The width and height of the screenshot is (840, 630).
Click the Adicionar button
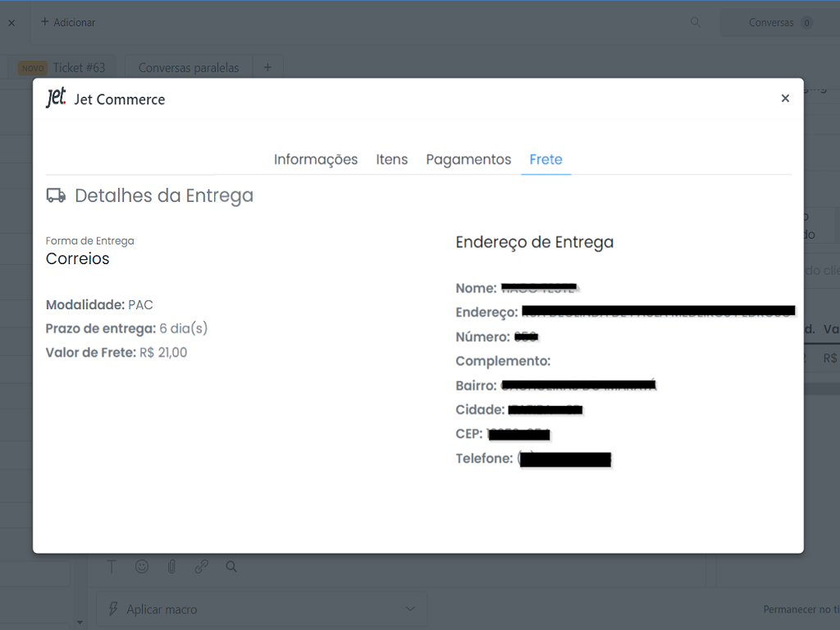click(68, 22)
